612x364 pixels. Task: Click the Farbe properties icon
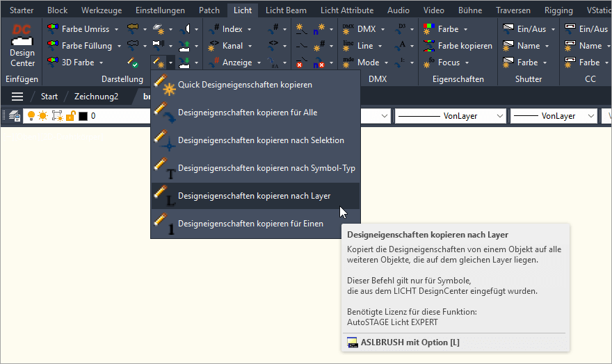point(429,29)
